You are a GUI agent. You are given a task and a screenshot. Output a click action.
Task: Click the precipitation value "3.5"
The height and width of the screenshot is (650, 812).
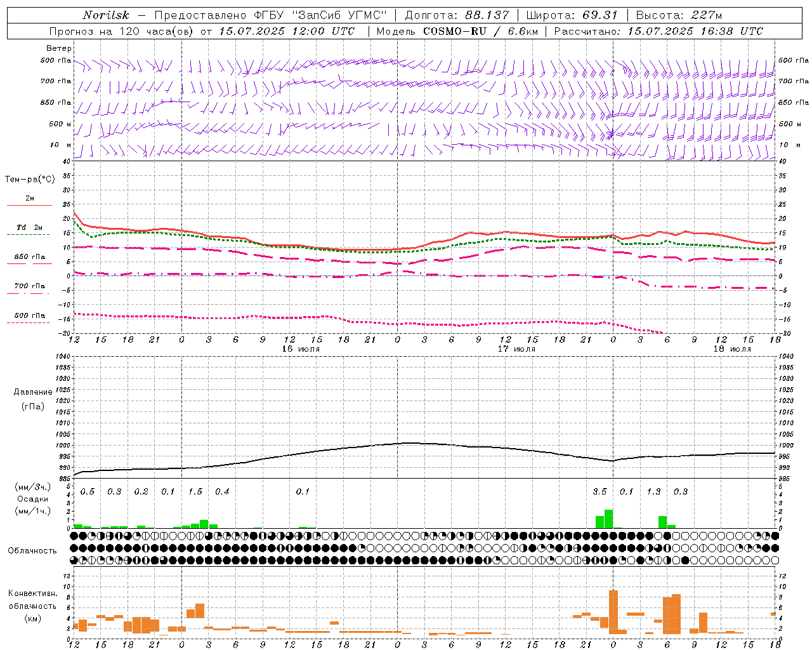click(599, 492)
